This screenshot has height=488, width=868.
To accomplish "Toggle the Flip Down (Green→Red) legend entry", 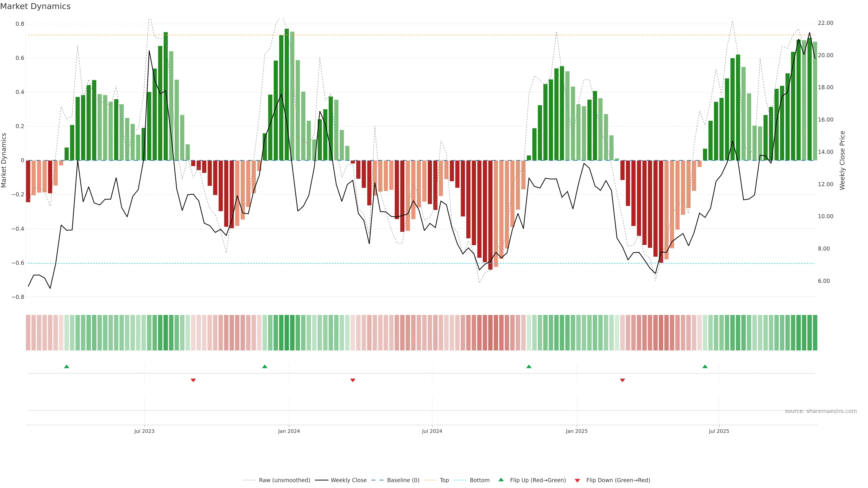I will click(618, 480).
